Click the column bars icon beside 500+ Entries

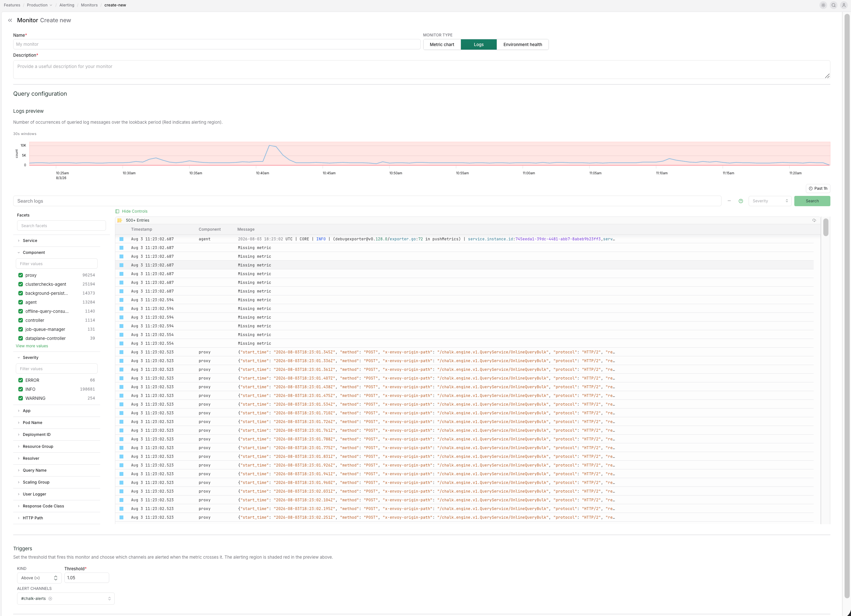(120, 220)
